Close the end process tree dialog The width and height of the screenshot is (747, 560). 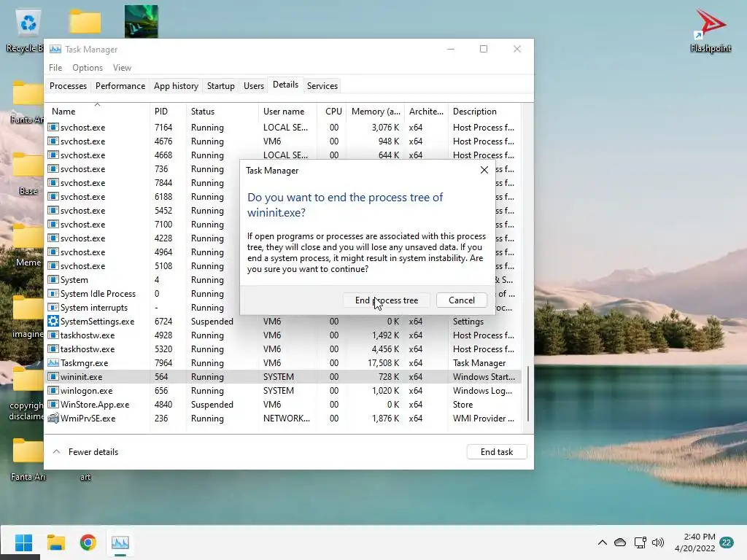[x=484, y=170]
